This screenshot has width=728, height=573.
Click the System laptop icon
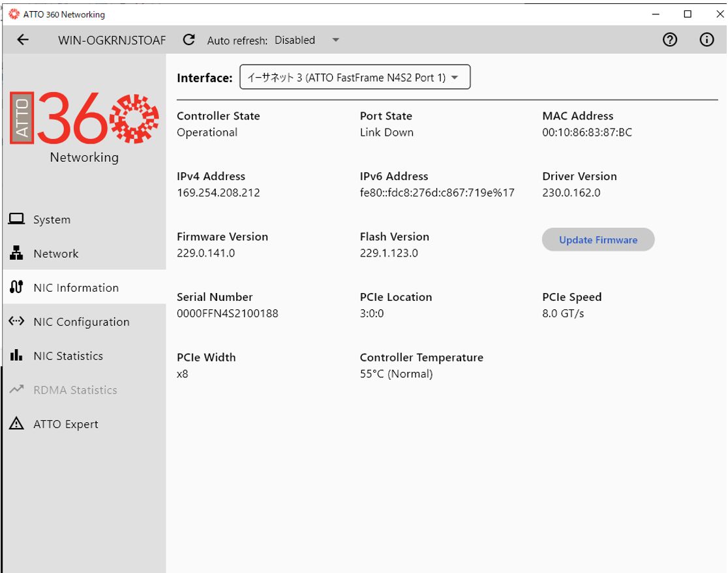16,219
